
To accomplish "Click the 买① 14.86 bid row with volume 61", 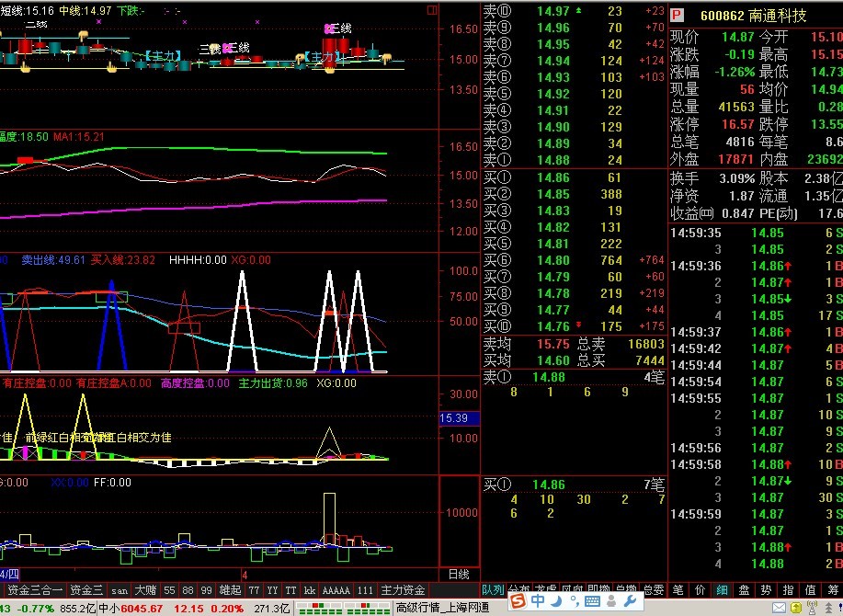I will tap(574, 177).
